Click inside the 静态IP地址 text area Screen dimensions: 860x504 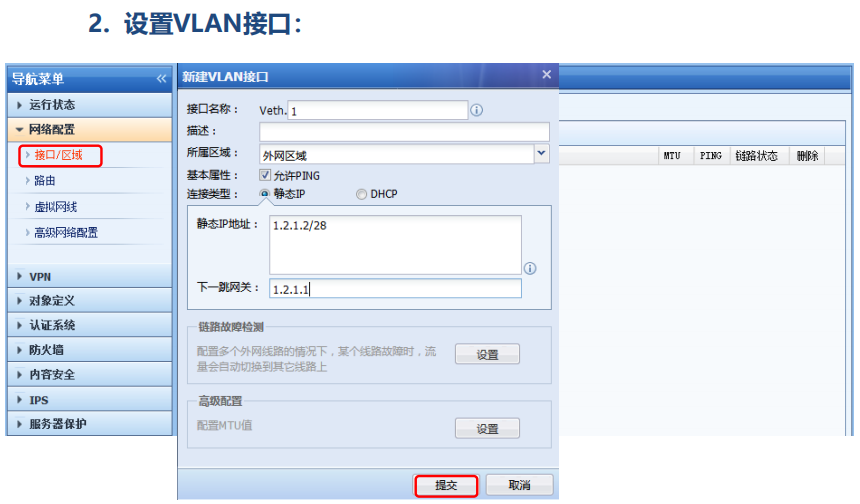pyautogui.click(x=395, y=245)
